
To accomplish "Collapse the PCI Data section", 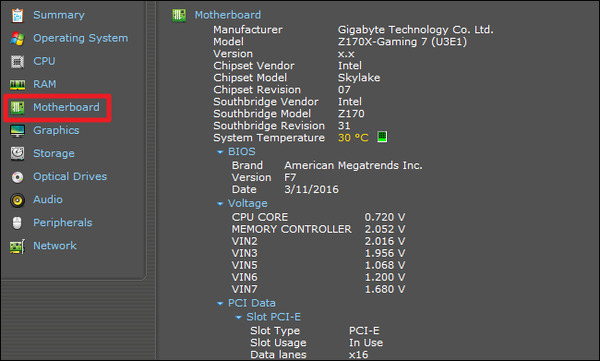I will 220,304.
